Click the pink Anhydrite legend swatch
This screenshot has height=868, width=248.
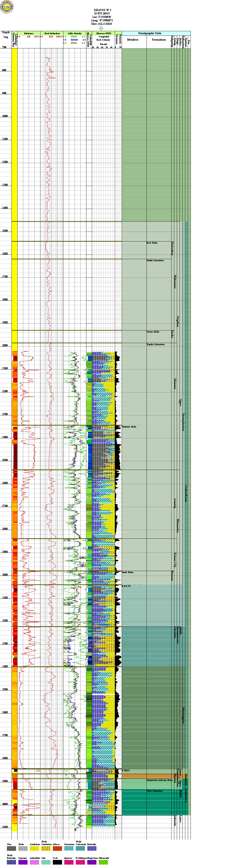tap(34, 862)
